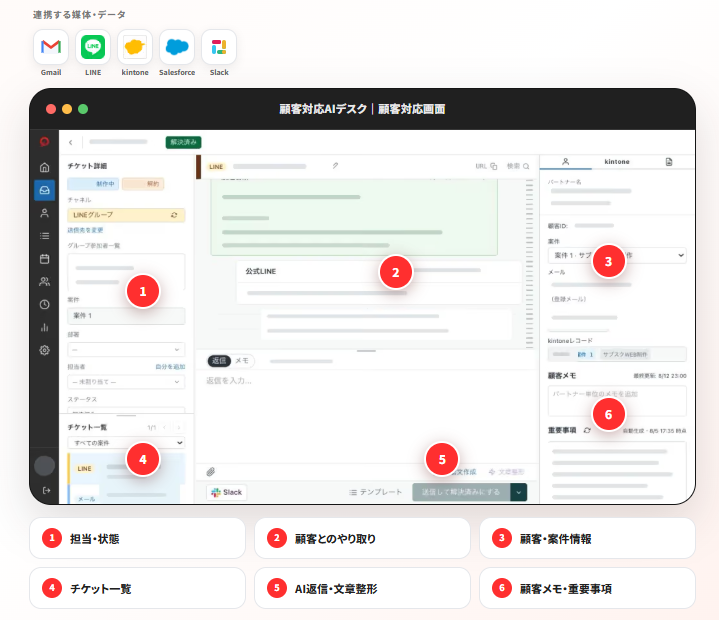
Task: Open the list icon in the sidebar
Action: pos(44,236)
